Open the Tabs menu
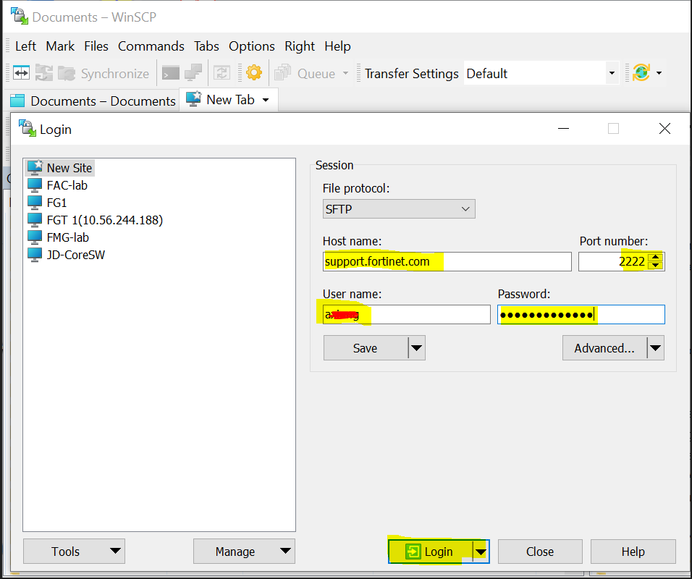The image size is (692, 579). pos(206,46)
